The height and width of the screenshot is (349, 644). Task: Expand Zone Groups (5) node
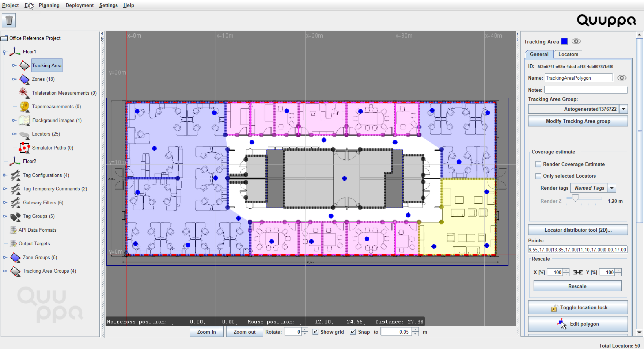5,257
